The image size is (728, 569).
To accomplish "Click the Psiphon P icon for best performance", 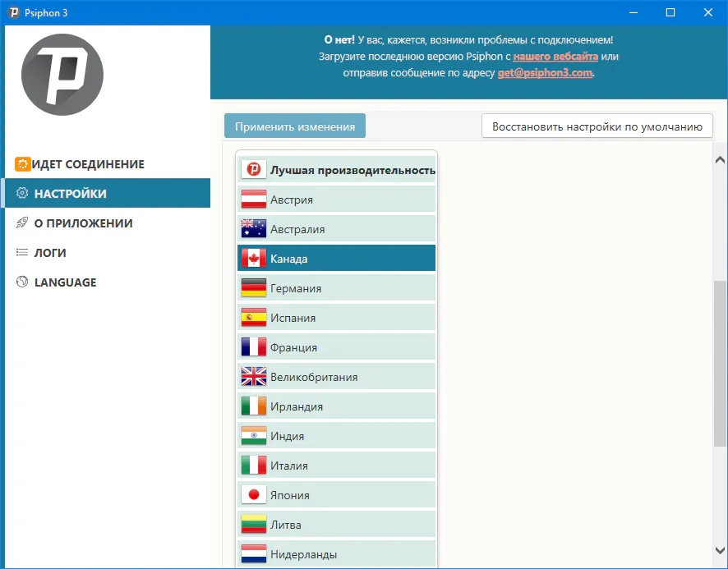I will click(254, 170).
